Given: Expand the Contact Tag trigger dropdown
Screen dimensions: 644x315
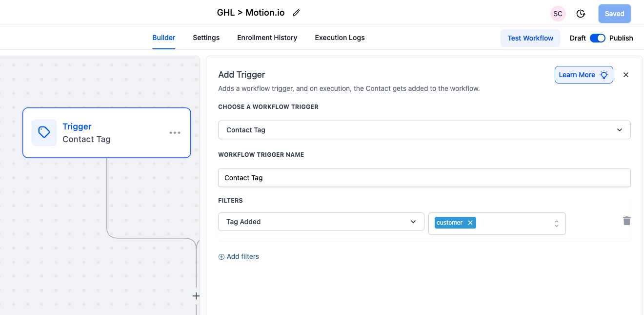Looking at the screenshot, I should (424, 130).
